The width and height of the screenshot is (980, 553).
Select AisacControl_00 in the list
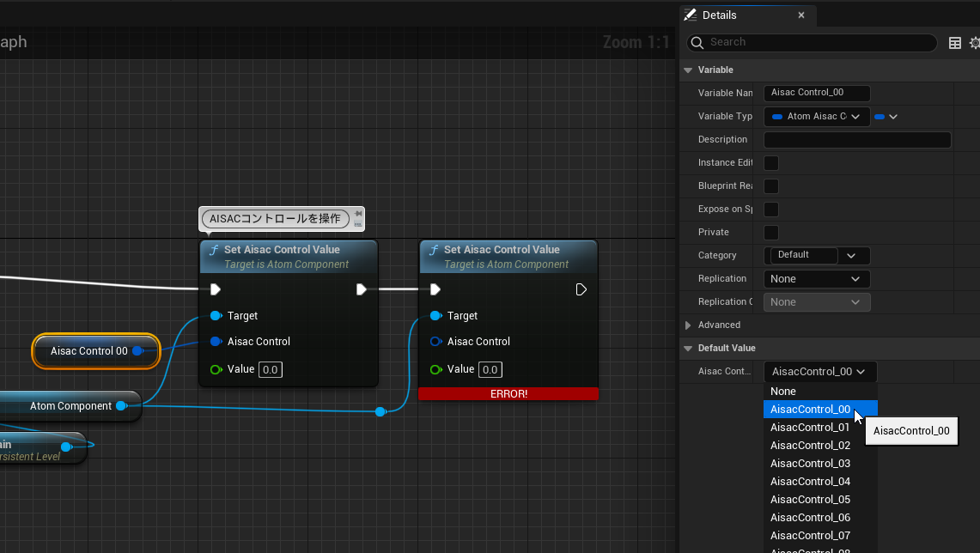(820, 410)
